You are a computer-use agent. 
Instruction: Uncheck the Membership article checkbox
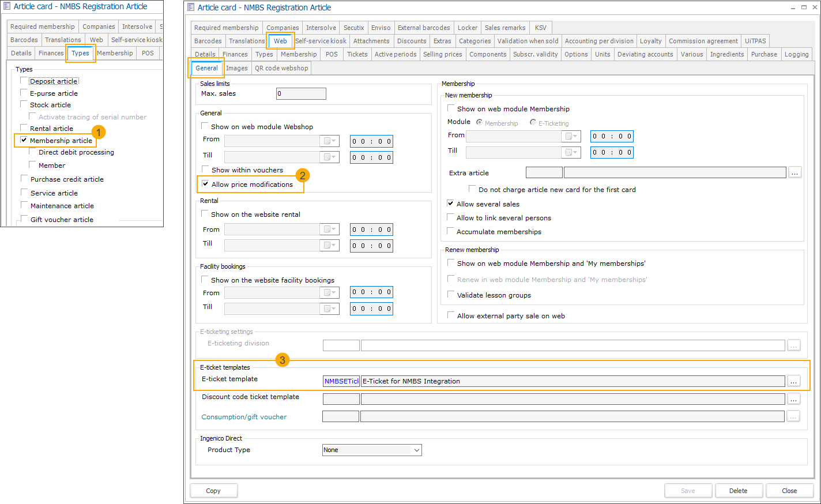click(24, 140)
